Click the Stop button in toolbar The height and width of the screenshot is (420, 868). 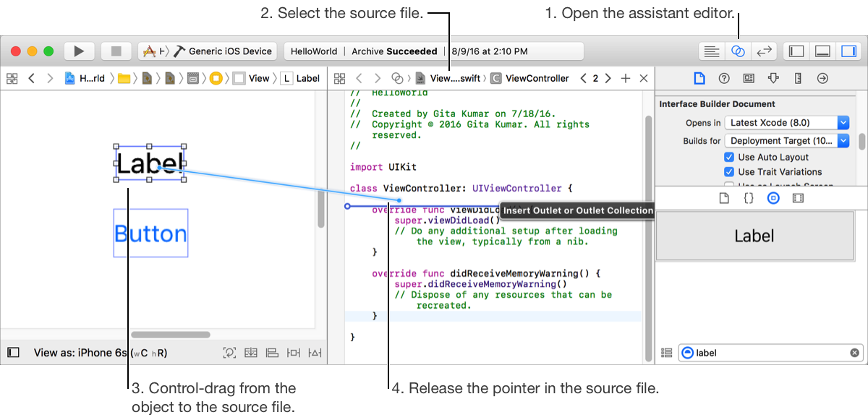click(x=116, y=51)
